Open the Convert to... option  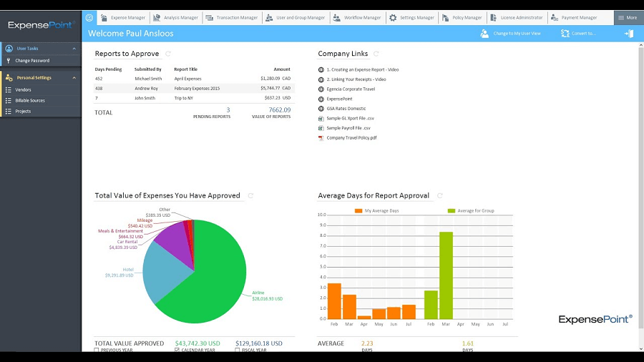tap(578, 34)
